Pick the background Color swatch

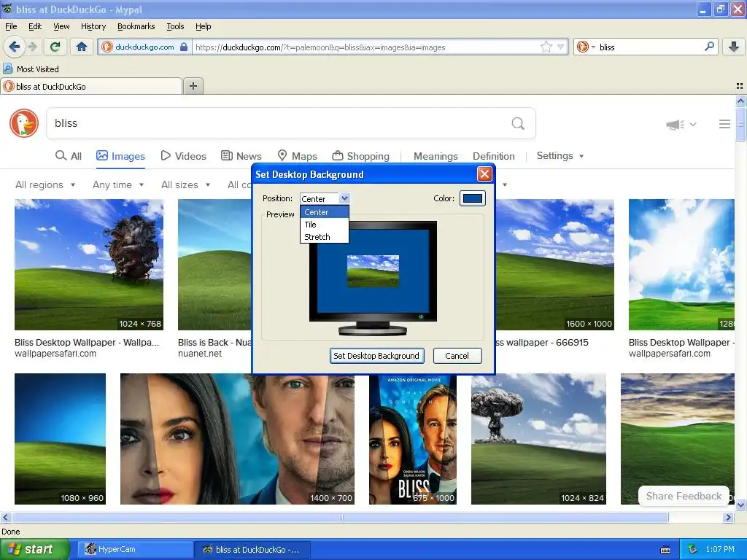pyautogui.click(x=472, y=198)
